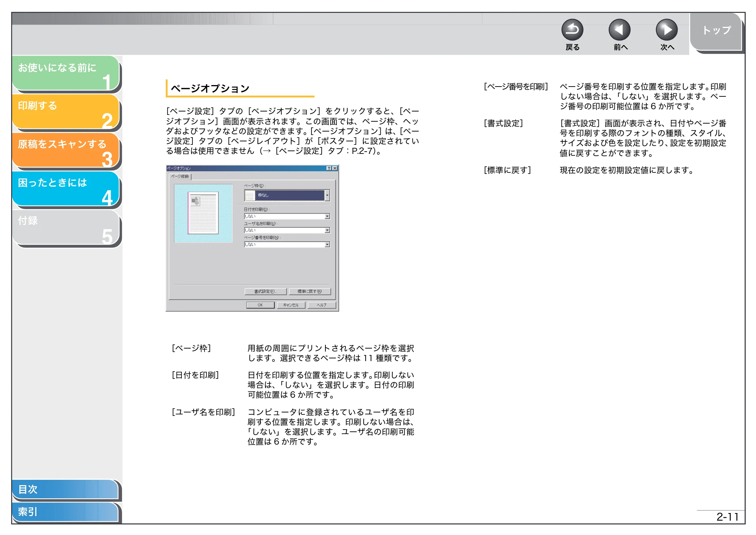Screen dimensions: 756x535
Task: Open the トップ tab in the corner
Action: tap(716, 31)
